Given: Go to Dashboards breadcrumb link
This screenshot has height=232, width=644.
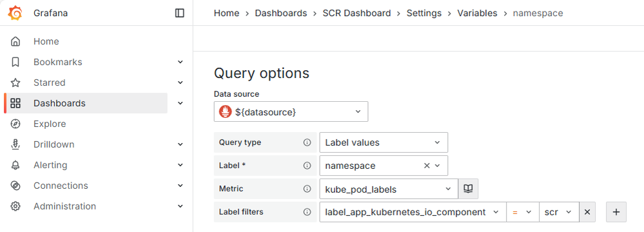Looking at the screenshot, I should point(281,13).
